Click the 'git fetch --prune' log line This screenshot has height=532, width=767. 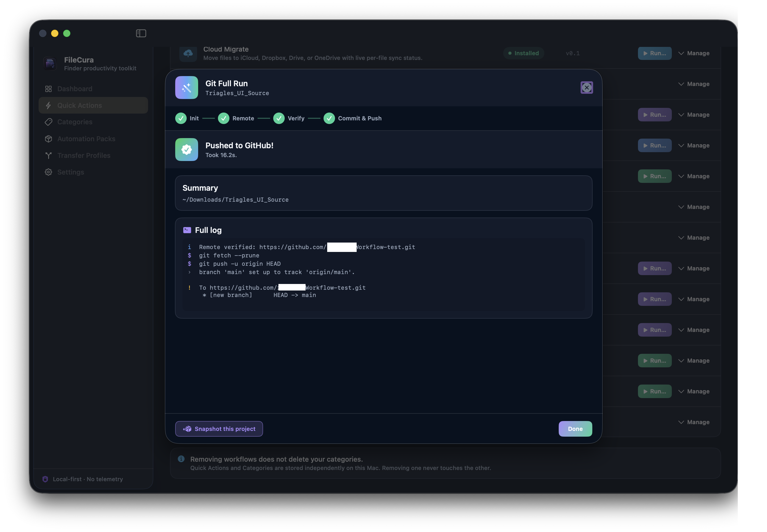pyautogui.click(x=229, y=255)
